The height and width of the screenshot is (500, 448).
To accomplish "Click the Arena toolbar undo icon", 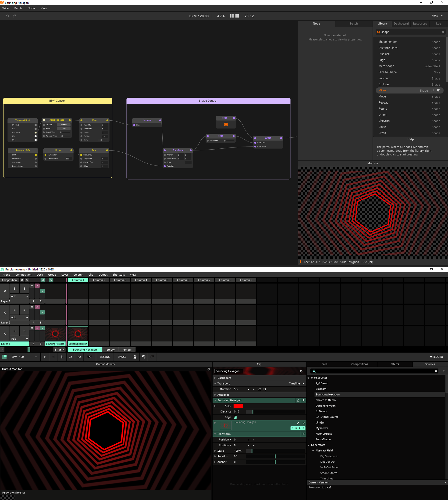I will point(144,357).
